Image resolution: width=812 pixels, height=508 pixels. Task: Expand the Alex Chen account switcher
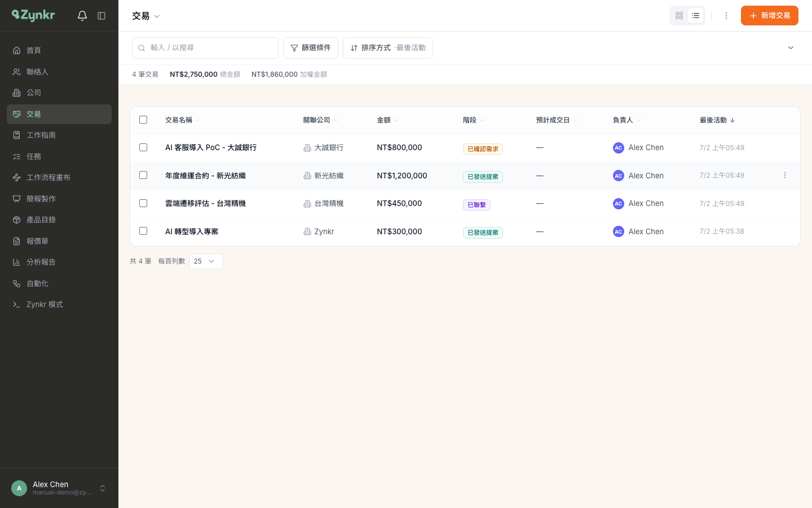click(103, 488)
